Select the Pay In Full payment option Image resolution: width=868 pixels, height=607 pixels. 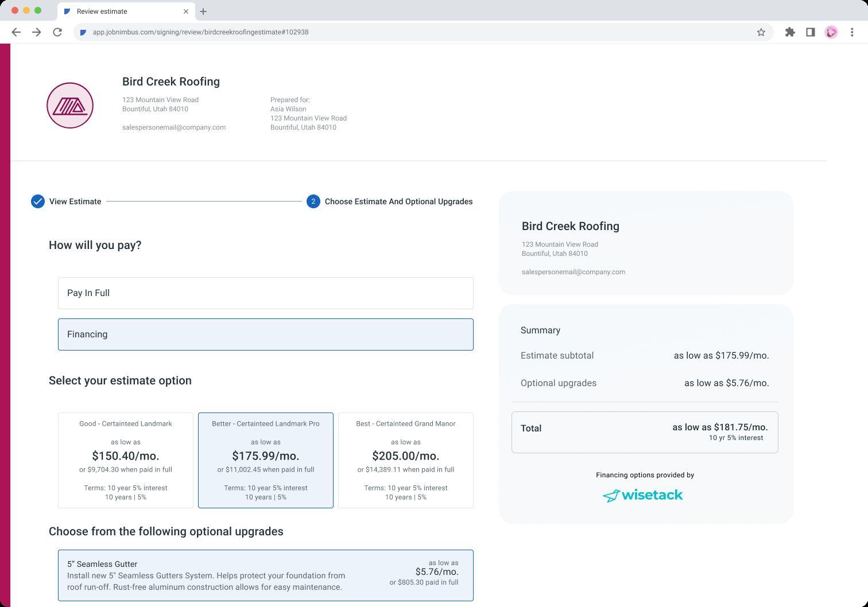pos(266,293)
